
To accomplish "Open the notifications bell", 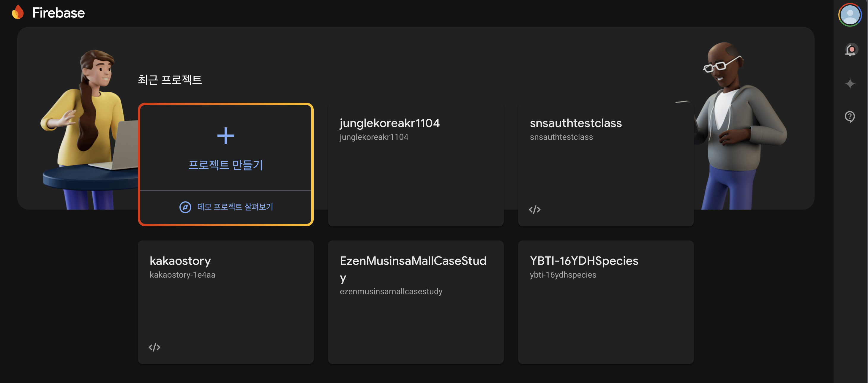I will [x=850, y=50].
